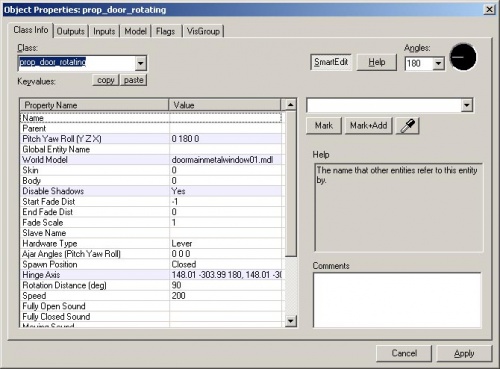Select the World Model property row
Image resolution: width=500 pixels, height=369 pixels.
(151, 160)
